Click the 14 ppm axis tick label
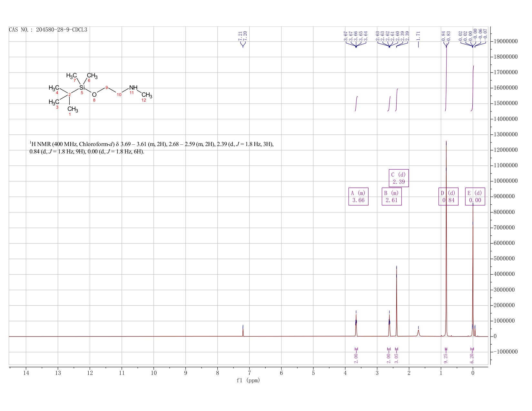The image size is (532, 411). tap(26, 373)
